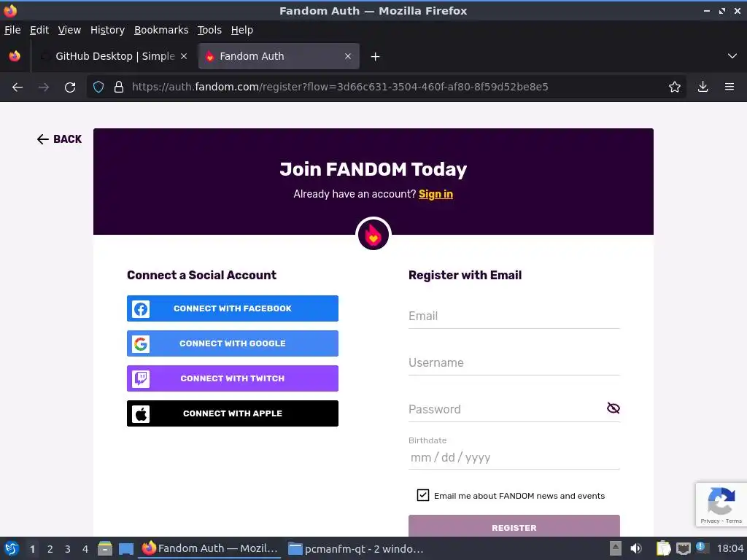
Task: Open the Edit menu
Action: [39, 30]
